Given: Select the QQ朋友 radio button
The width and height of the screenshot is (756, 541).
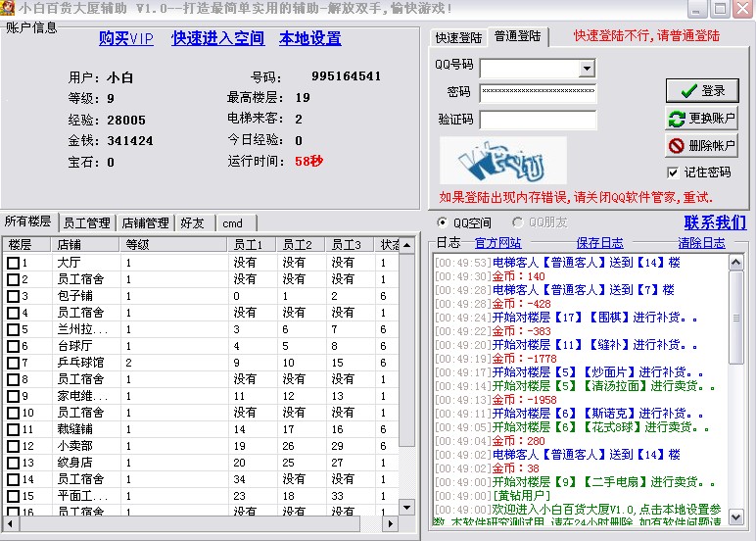Looking at the screenshot, I should [x=517, y=222].
